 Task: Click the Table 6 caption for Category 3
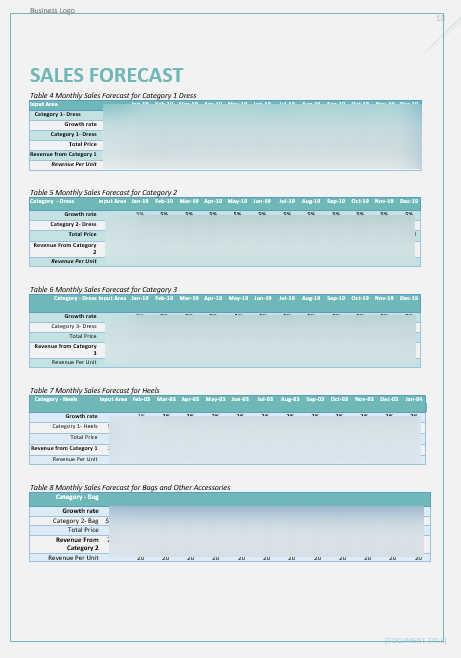tap(103, 289)
